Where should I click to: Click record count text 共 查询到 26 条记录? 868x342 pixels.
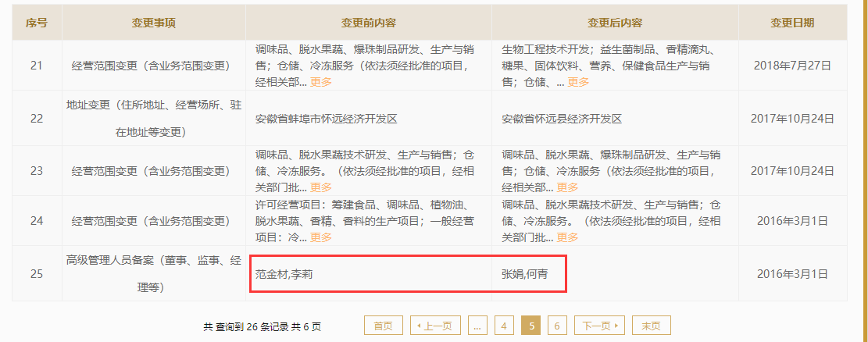click(x=246, y=327)
